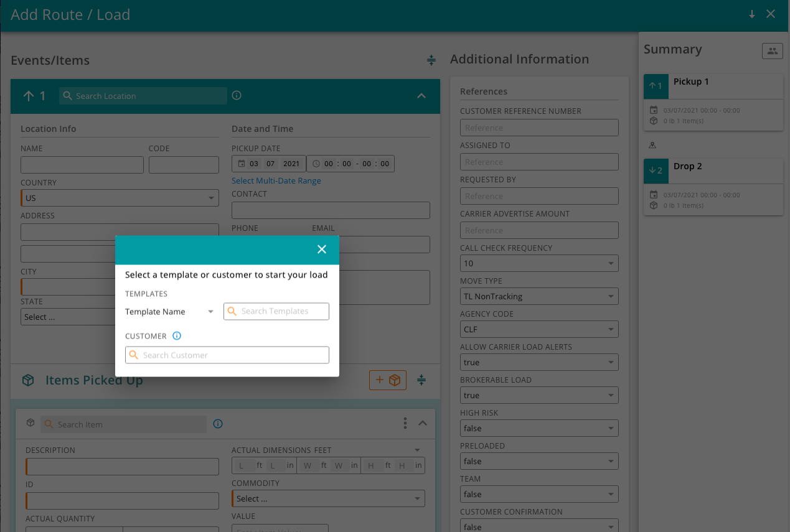Click the info icon next to CUSTOMER label
The image size is (790, 532).
point(177,335)
